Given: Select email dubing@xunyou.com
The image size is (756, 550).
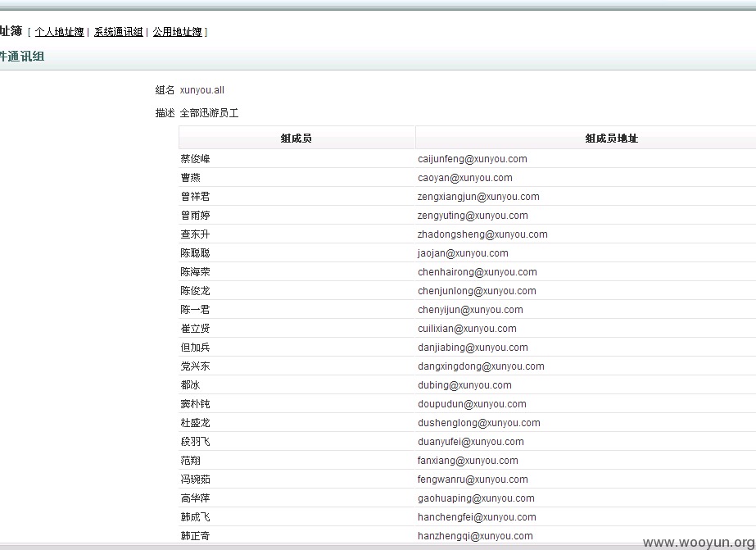Looking at the screenshot, I should [464, 385].
